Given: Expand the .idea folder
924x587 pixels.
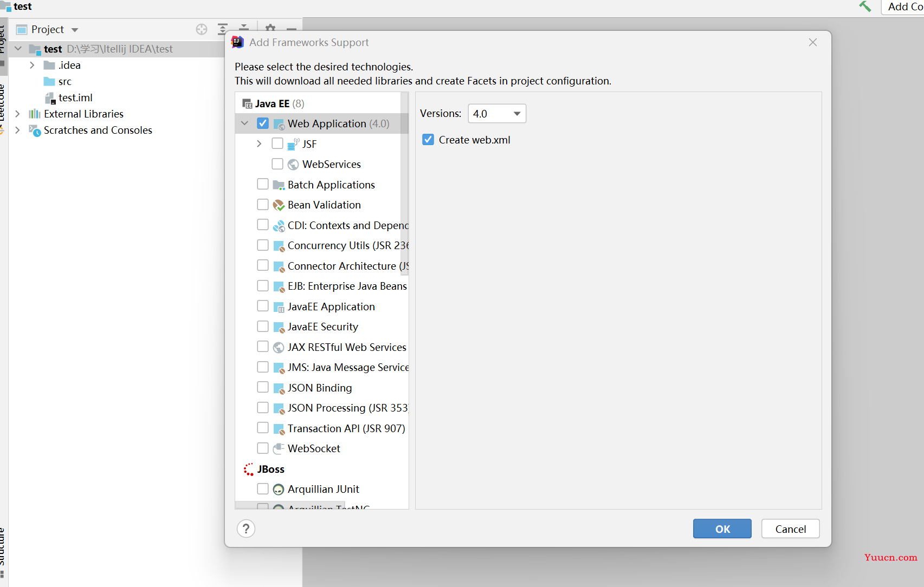Looking at the screenshot, I should pyautogui.click(x=32, y=65).
